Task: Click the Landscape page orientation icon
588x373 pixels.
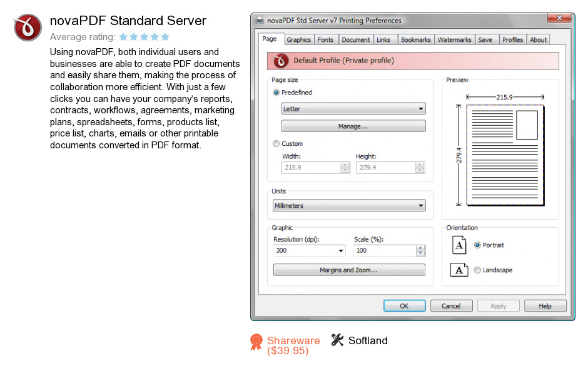Action: (x=459, y=270)
